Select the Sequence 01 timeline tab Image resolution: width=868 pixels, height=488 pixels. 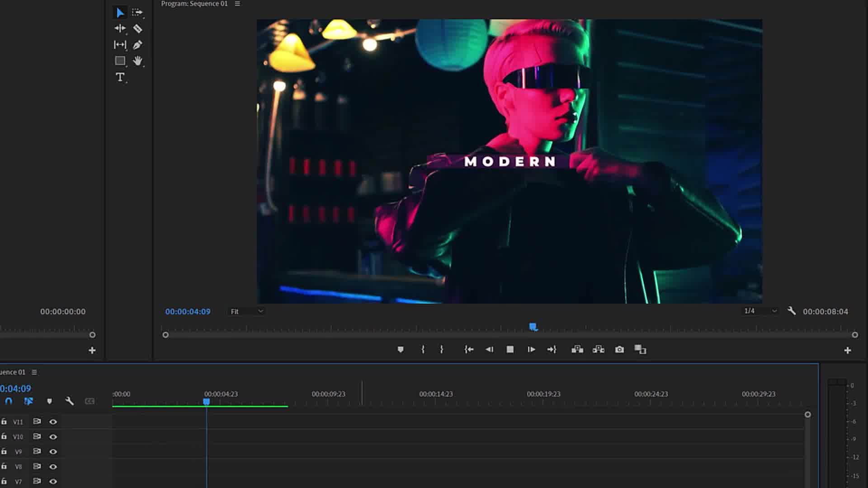coord(13,372)
